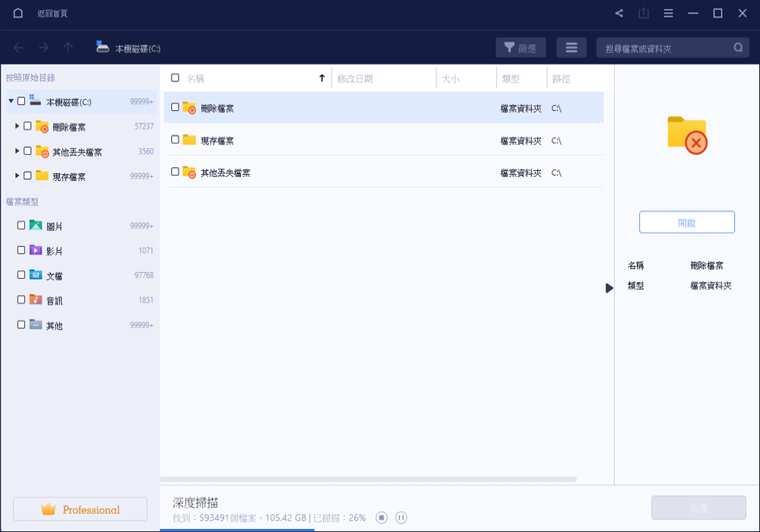Sort by 大小 column header
Viewport: 760px width, 532px height.
click(450, 78)
